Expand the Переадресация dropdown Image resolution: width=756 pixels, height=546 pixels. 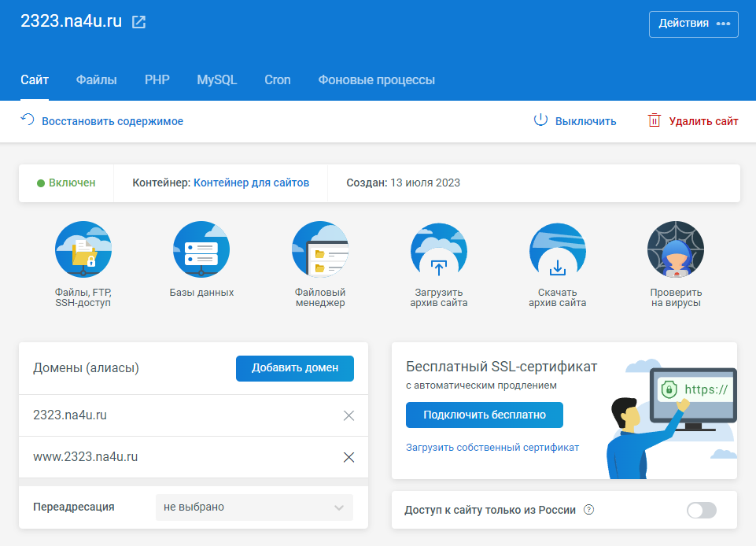254,507
